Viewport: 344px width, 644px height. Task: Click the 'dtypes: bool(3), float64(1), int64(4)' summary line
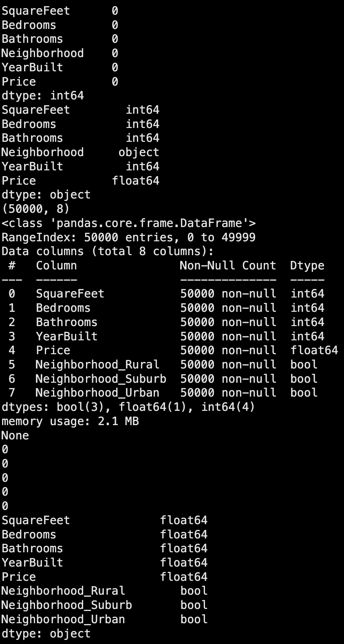tap(128, 407)
